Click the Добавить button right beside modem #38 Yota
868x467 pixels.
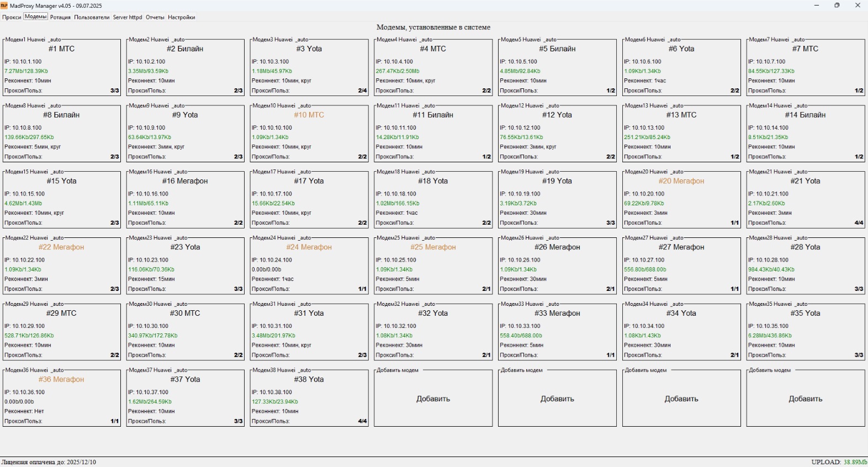pyautogui.click(x=433, y=399)
